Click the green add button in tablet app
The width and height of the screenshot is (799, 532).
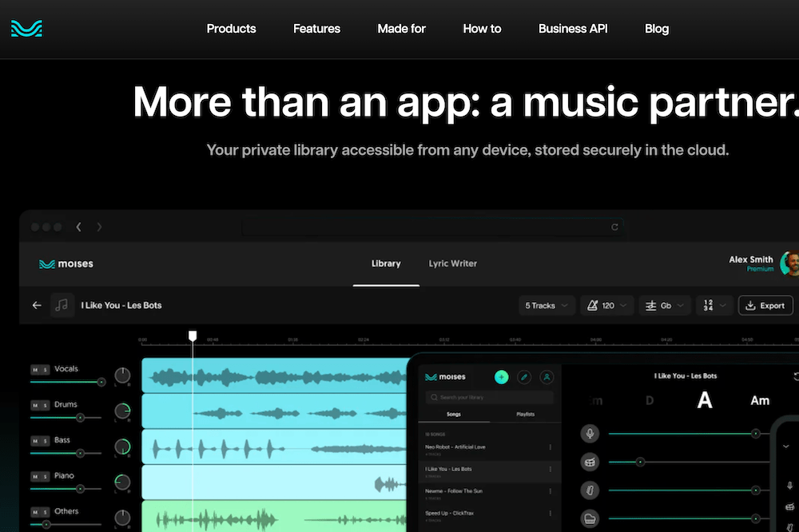[502, 377]
